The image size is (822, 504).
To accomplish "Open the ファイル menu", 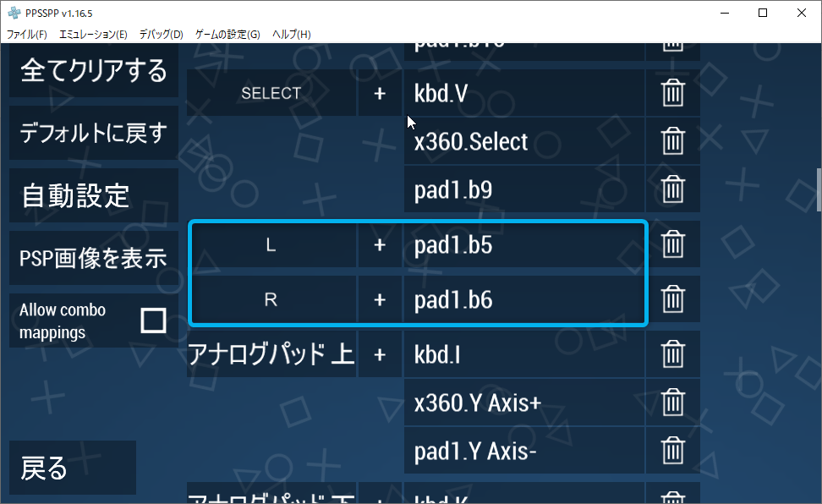I will coord(25,34).
